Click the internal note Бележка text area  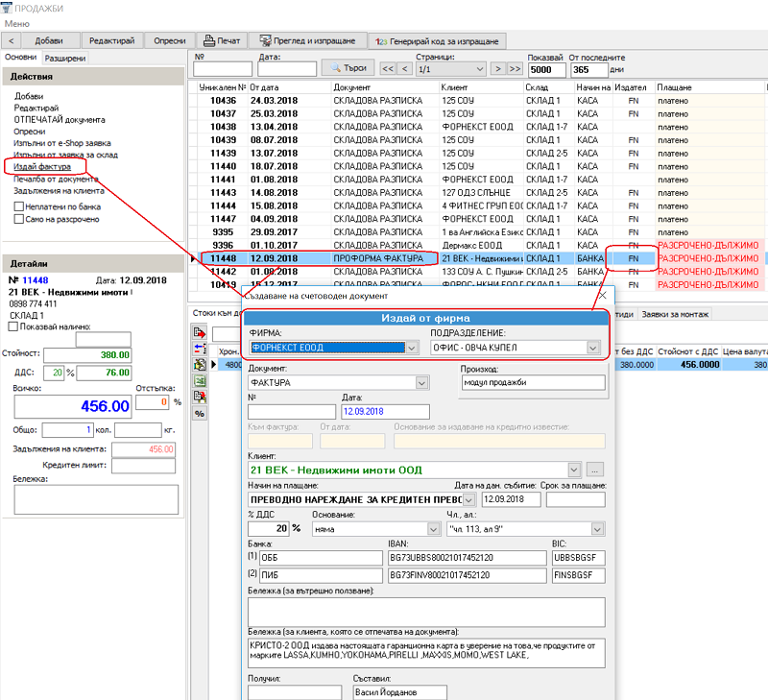point(426,612)
